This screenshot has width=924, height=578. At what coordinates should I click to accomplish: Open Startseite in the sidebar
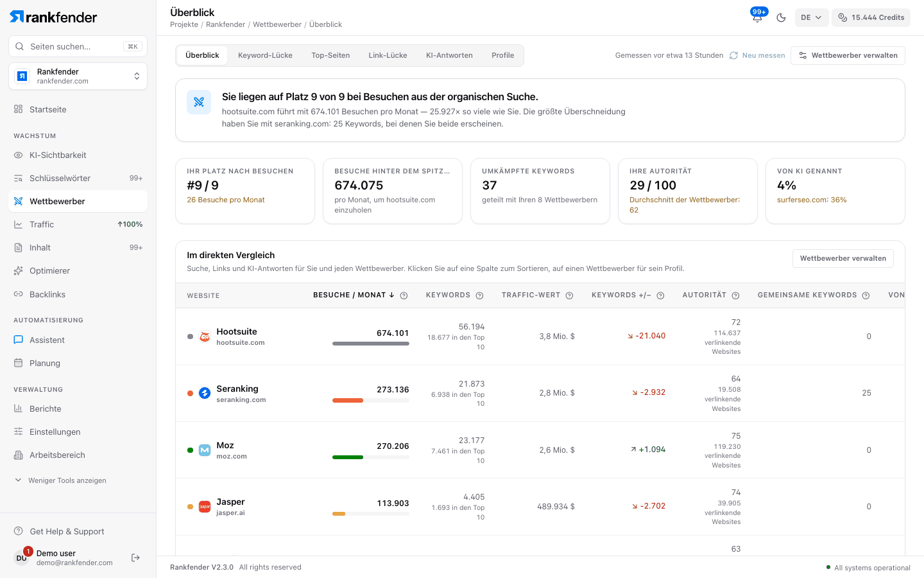[x=78, y=109]
